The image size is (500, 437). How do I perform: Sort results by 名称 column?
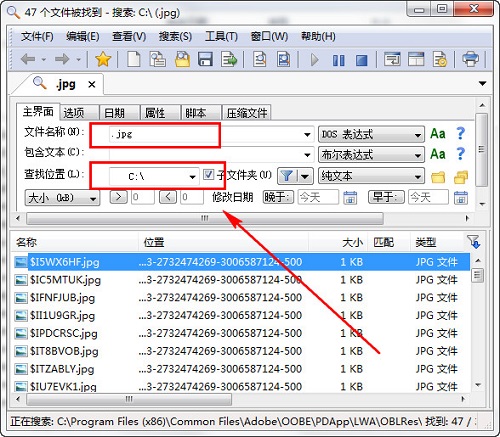(75, 242)
